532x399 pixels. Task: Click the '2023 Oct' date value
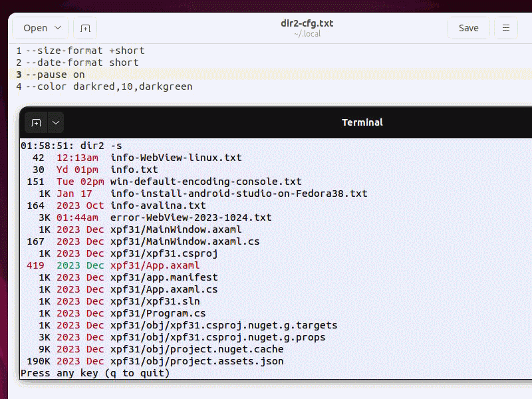80,205
